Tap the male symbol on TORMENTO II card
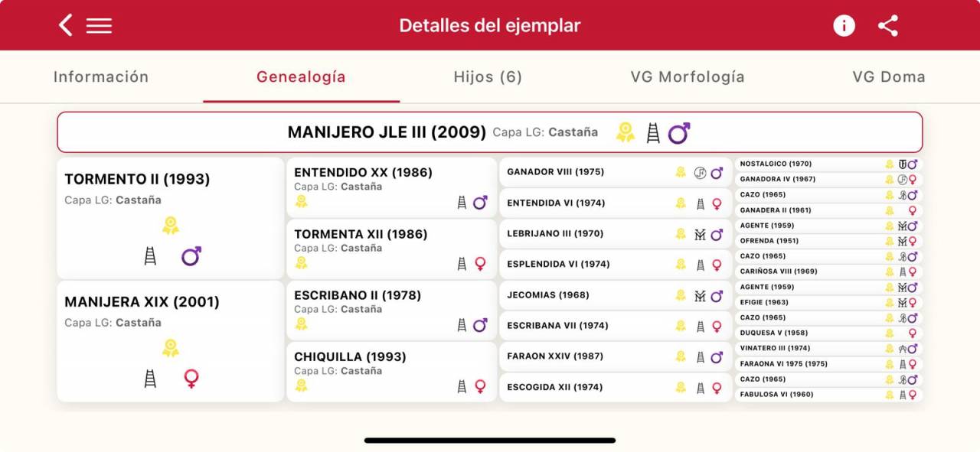Viewport: 980px width, 452px height. [191, 256]
